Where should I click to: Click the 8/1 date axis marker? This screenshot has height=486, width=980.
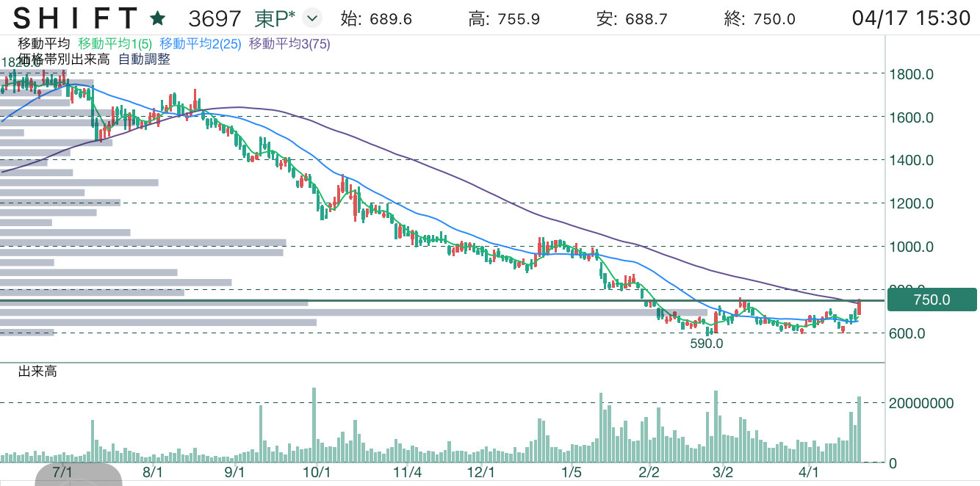152,472
